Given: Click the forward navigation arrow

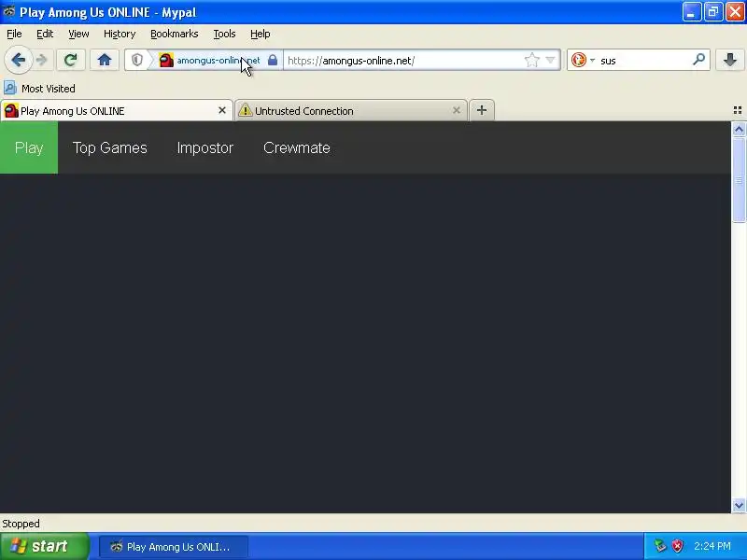Looking at the screenshot, I should click(x=42, y=60).
